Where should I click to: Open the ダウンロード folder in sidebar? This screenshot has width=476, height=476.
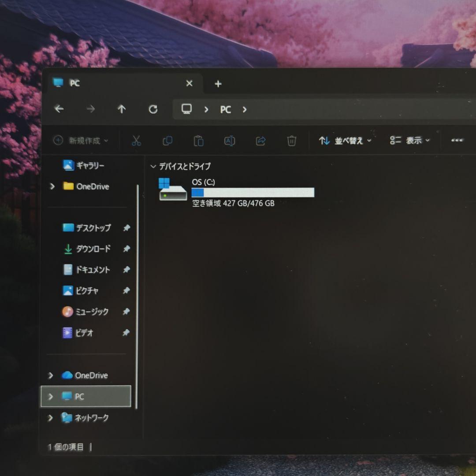point(92,249)
